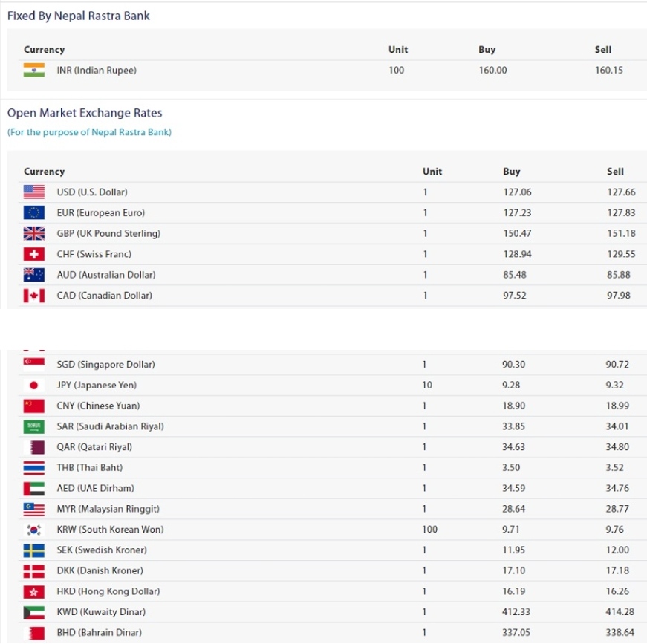
Task: Select the INR buy rate 160.00
Action: (492, 70)
